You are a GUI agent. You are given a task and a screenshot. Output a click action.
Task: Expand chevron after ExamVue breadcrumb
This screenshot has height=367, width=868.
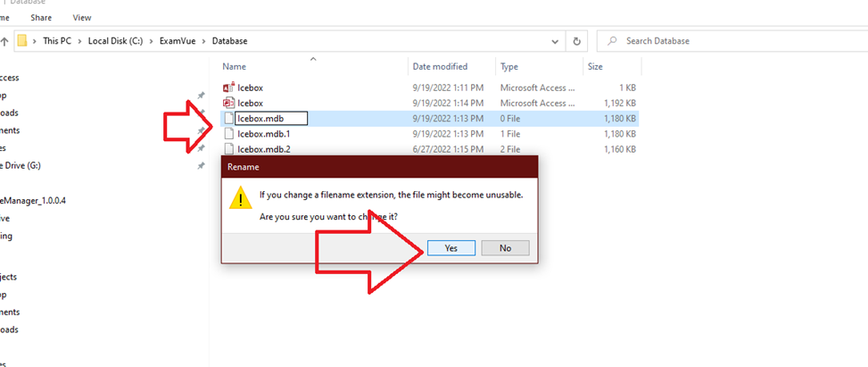point(204,41)
